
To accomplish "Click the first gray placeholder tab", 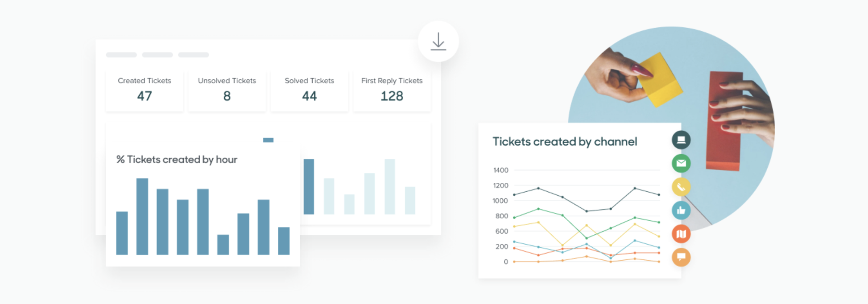I will pyautogui.click(x=121, y=55).
